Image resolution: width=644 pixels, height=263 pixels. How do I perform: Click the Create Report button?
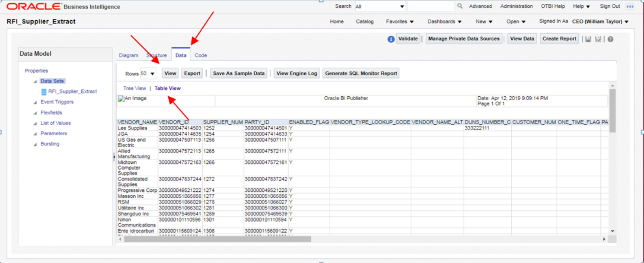pyautogui.click(x=559, y=39)
